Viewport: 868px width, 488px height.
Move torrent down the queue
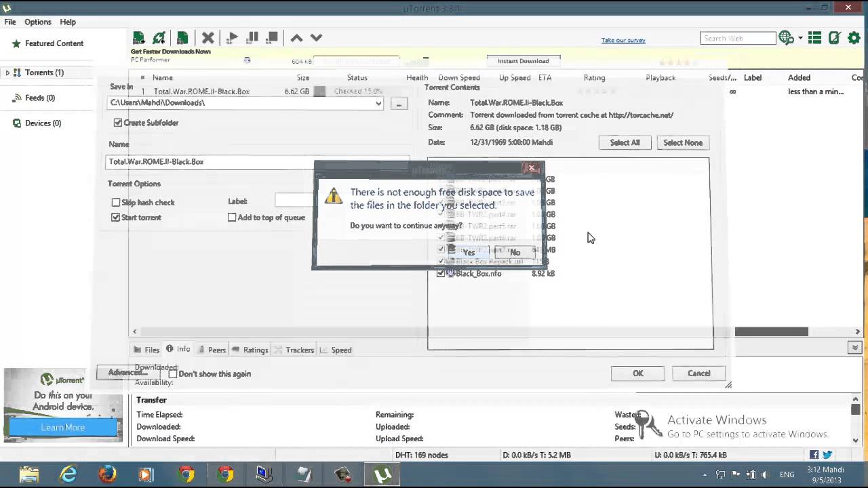coord(316,38)
